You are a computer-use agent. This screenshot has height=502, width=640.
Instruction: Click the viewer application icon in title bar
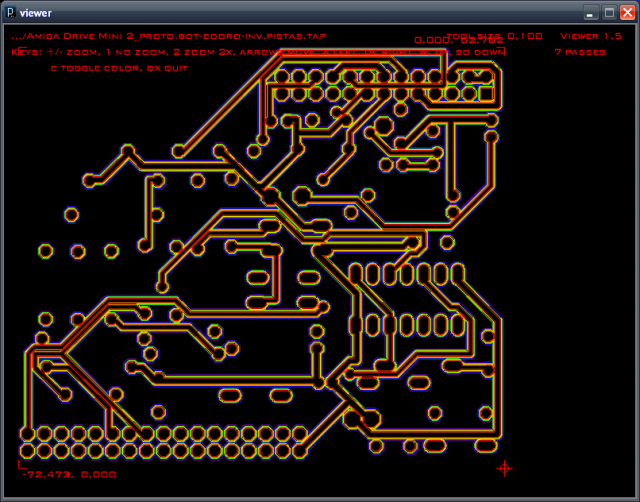(x=11, y=13)
